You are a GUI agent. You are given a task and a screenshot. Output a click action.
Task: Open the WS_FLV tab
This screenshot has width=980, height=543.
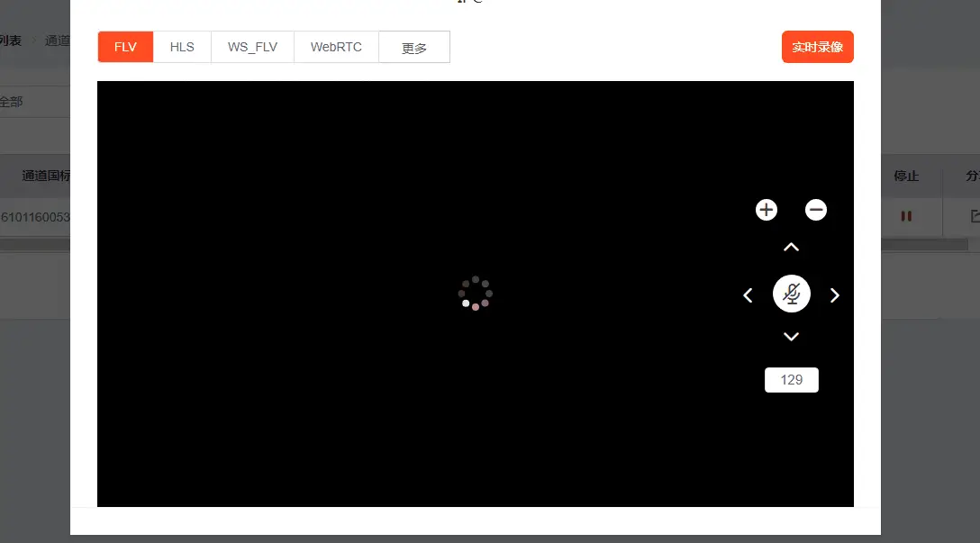(252, 47)
